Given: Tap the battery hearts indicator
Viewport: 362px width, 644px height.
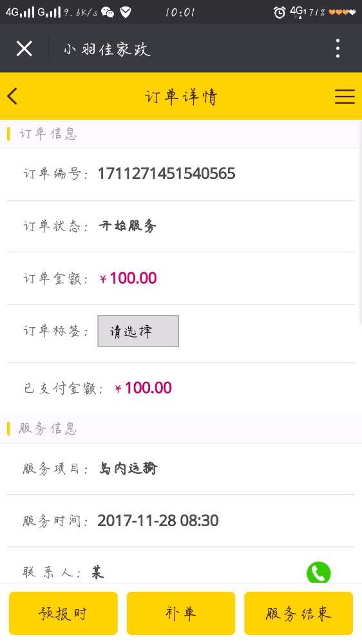Looking at the screenshot, I should (x=342, y=12).
